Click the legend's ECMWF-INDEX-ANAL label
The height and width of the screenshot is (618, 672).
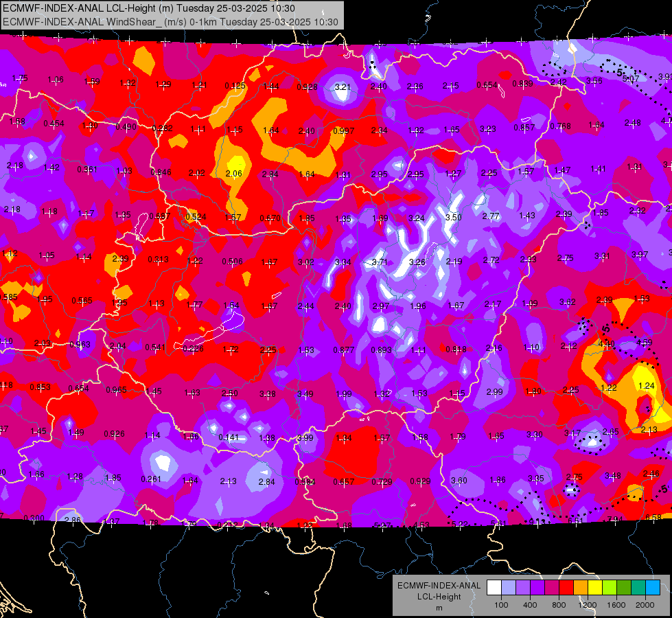(439, 586)
